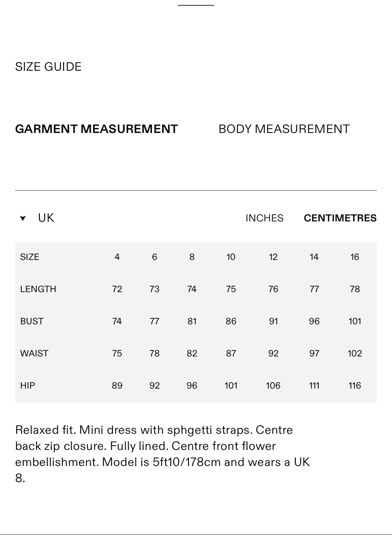Switch to the Garment Measurement tab
Viewport: 392px width, 537px height.
[96, 129]
